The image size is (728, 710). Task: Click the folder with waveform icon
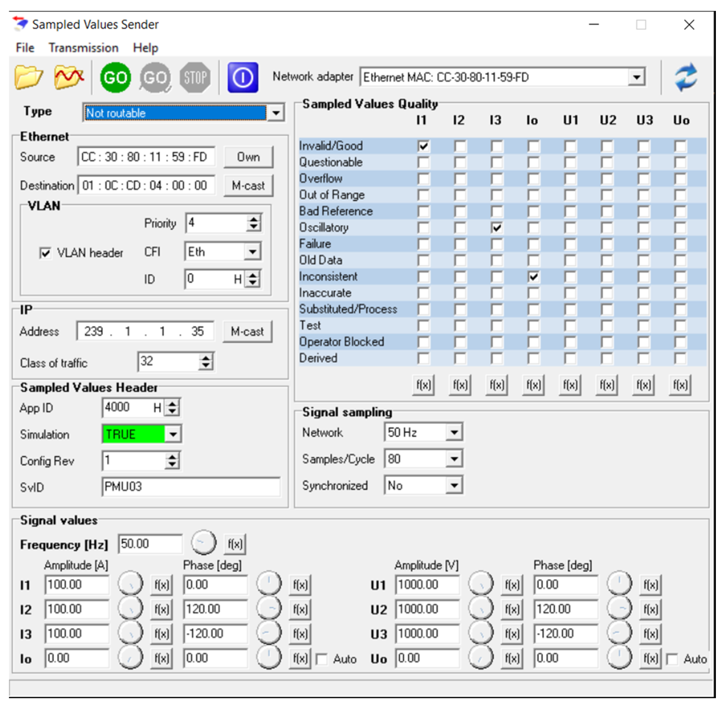point(69,78)
